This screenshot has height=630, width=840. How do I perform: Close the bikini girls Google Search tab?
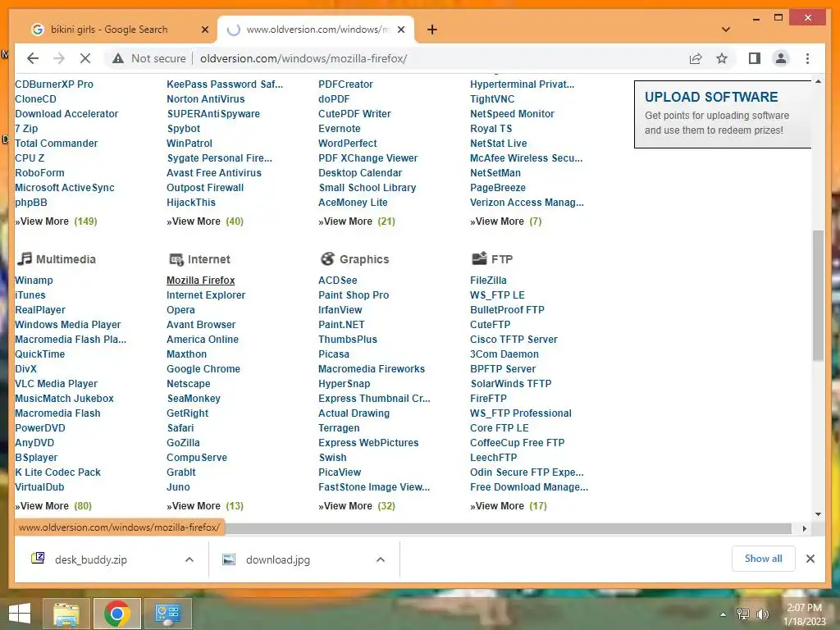click(204, 30)
